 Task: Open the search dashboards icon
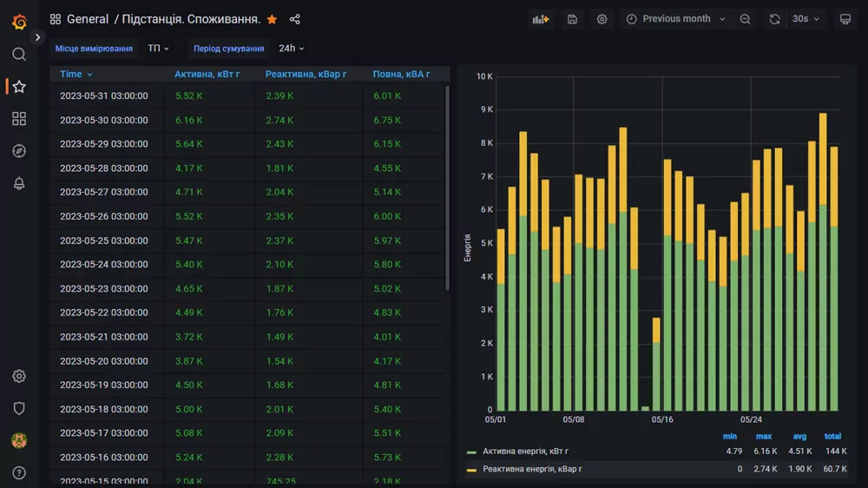(x=19, y=55)
